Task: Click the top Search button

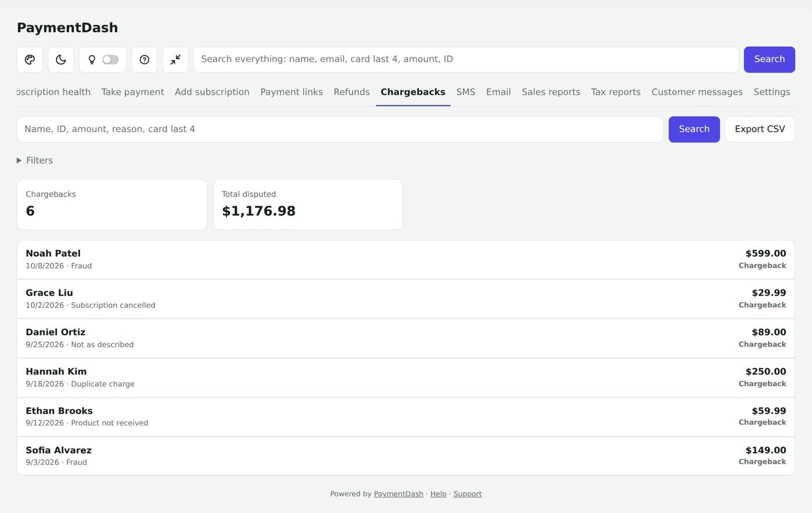Action: click(769, 60)
